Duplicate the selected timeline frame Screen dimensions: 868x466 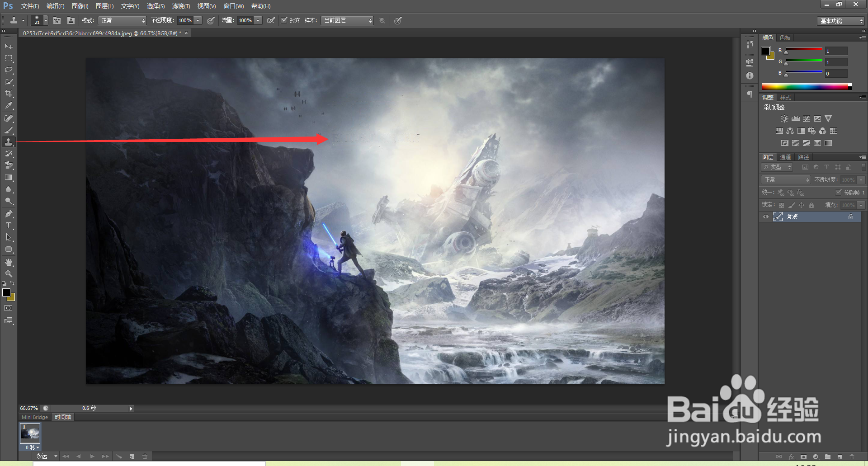(132, 457)
